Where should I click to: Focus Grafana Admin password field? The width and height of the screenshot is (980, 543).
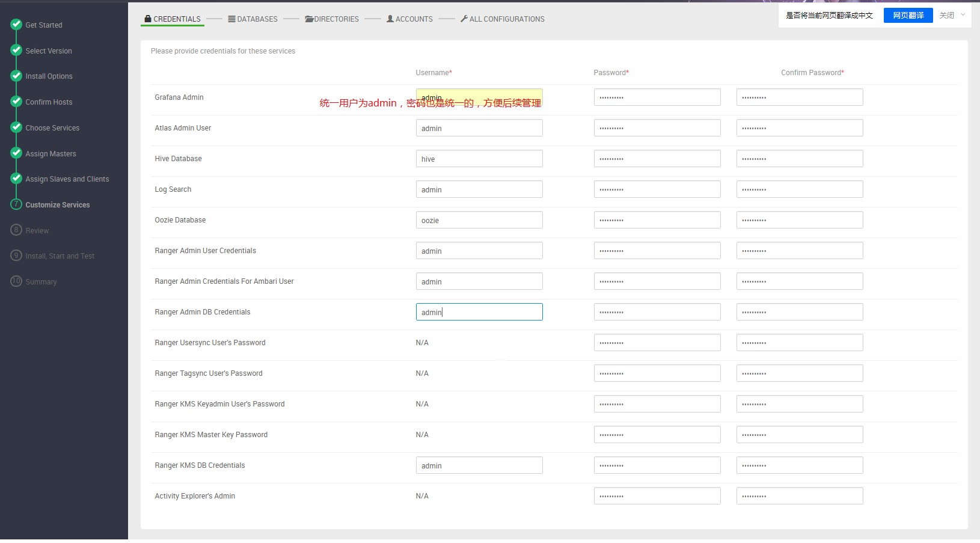click(x=657, y=97)
